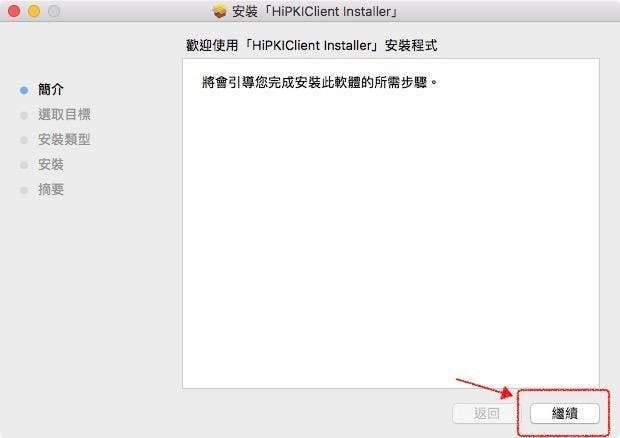Close the installer with red window button
The image size is (620, 438).
[x=14, y=11]
